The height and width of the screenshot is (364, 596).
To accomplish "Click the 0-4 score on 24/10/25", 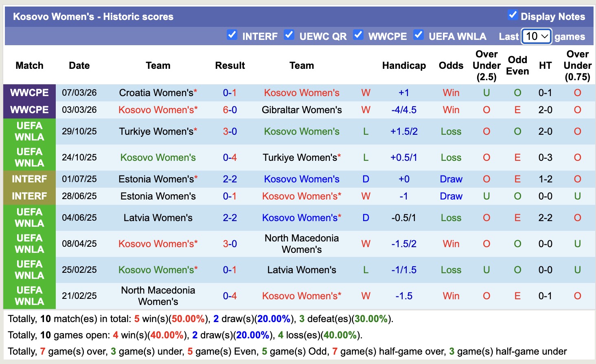I will [x=230, y=158].
